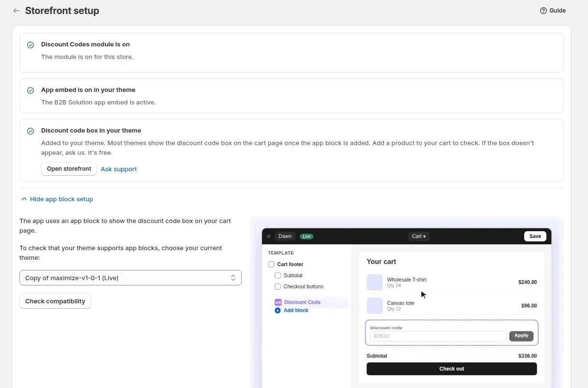Screen dimensions: 588x388
Task: Click the gray dot in the preview top bar
Action: click(268, 237)
